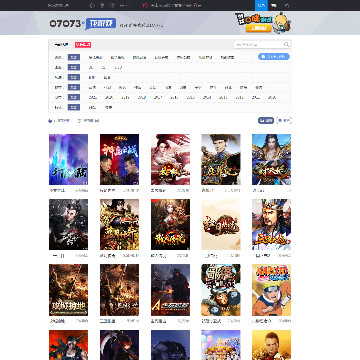Open the highlighted blue tab in top dark bar
The image size is (360, 360).
261,5
